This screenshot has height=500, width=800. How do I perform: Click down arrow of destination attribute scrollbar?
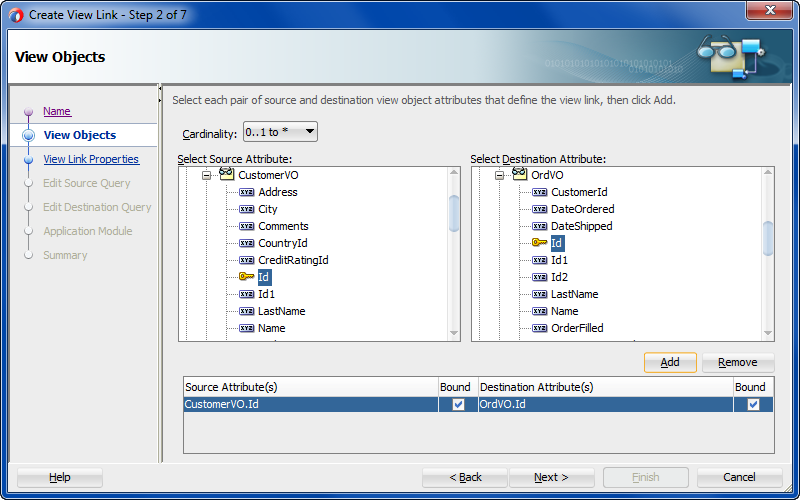click(x=768, y=334)
